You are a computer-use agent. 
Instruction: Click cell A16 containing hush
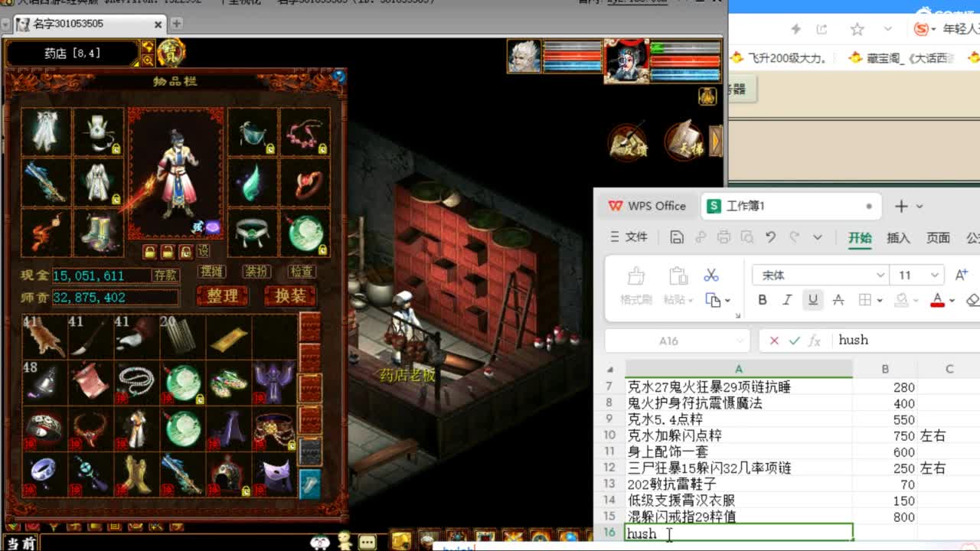pyautogui.click(x=739, y=533)
